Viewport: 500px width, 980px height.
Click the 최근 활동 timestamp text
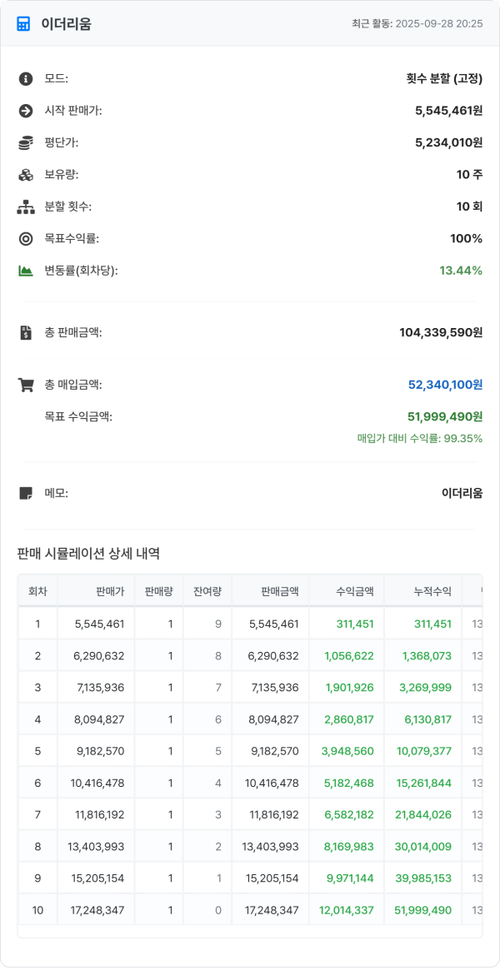click(417, 23)
